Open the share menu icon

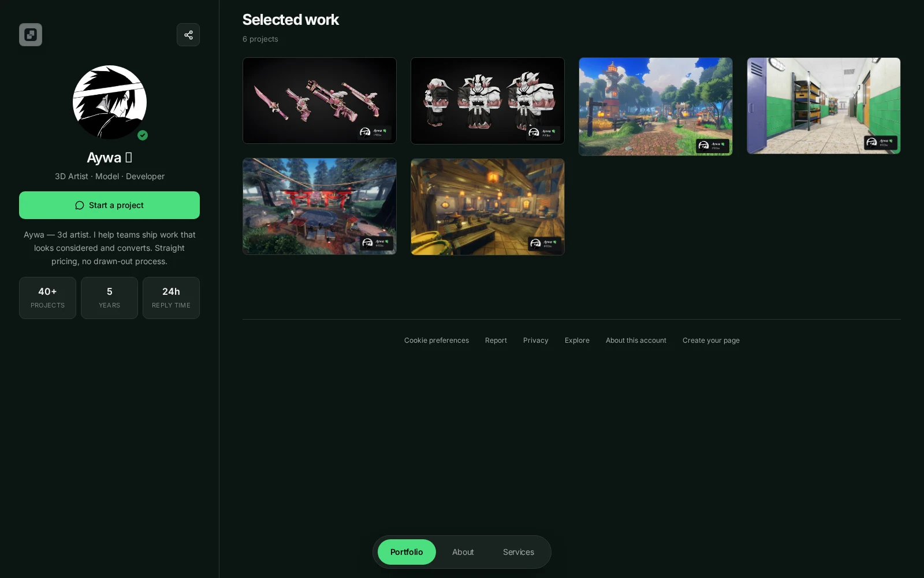pos(188,35)
